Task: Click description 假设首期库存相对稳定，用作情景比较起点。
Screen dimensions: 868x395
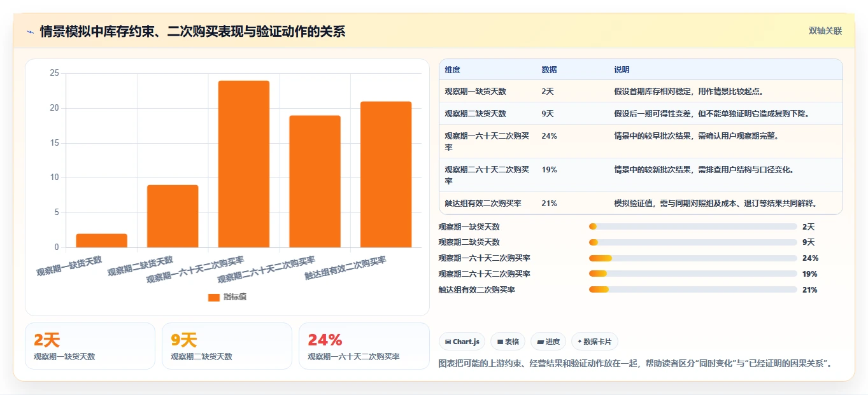Action: coord(690,92)
